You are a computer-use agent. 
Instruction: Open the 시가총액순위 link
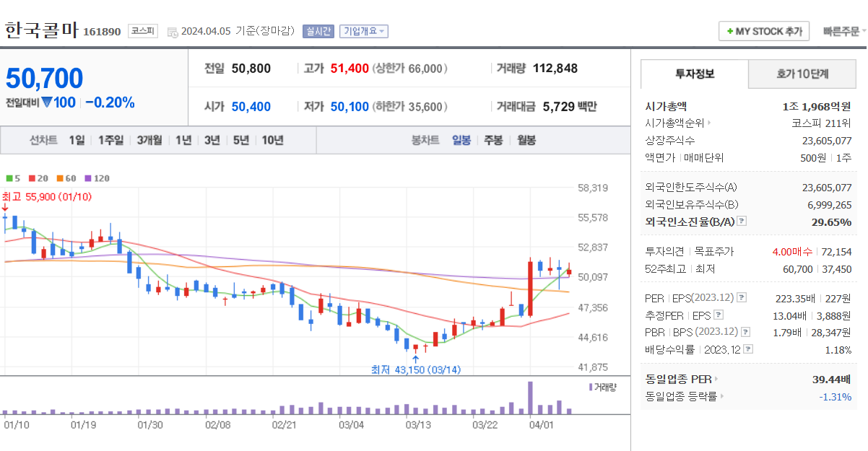click(x=674, y=123)
